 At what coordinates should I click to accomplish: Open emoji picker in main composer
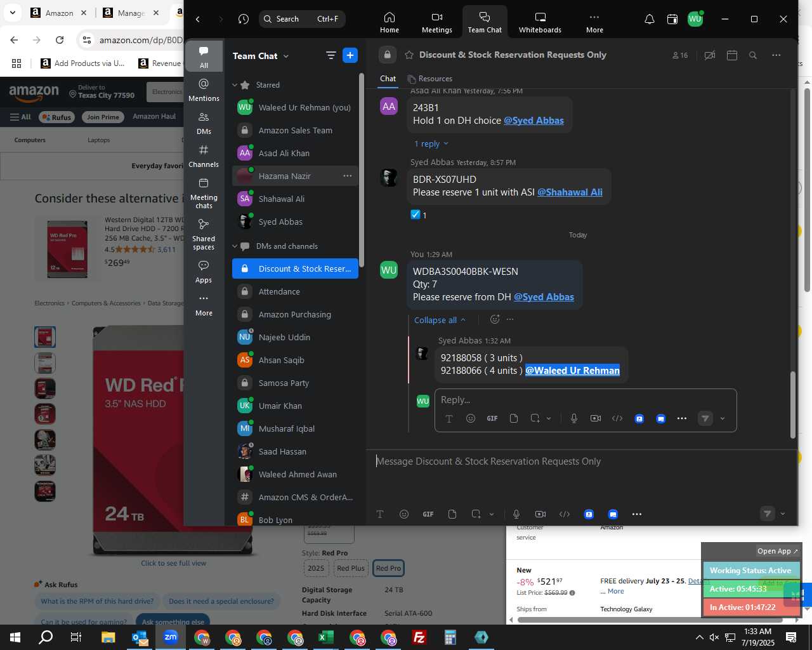point(404,514)
